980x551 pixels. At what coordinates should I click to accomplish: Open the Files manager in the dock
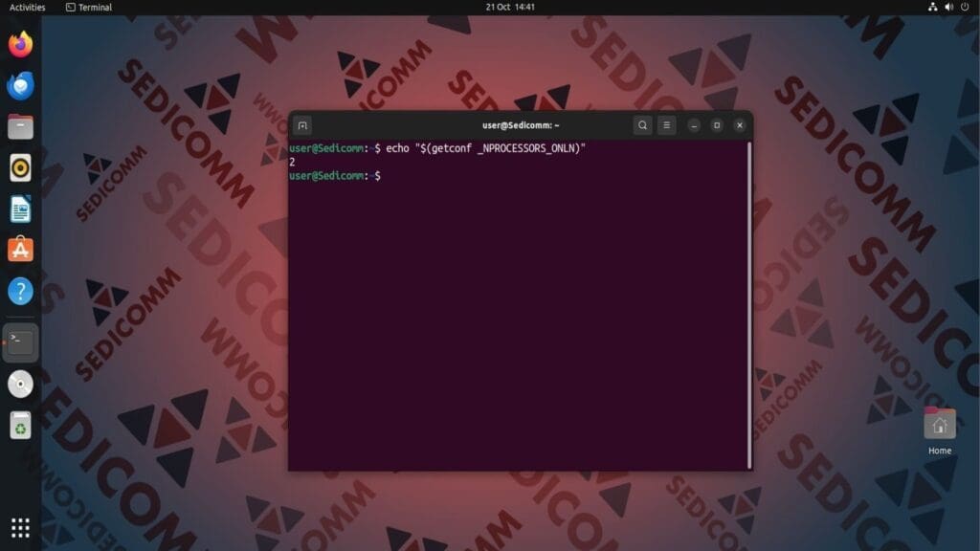coord(21,127)
